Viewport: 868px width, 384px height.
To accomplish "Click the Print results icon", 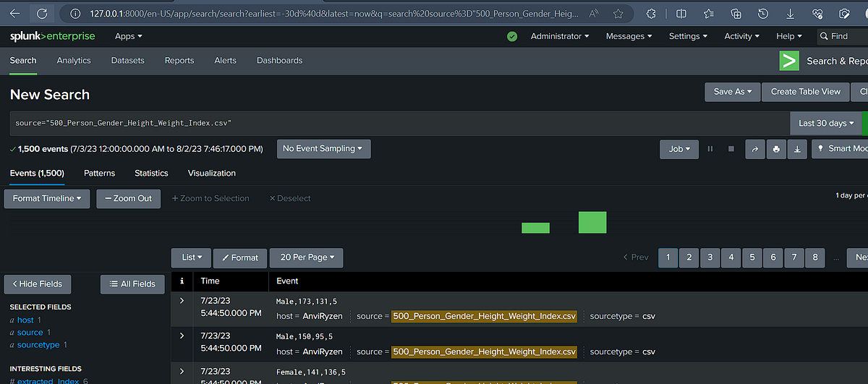I will click(x=776, y=149).
